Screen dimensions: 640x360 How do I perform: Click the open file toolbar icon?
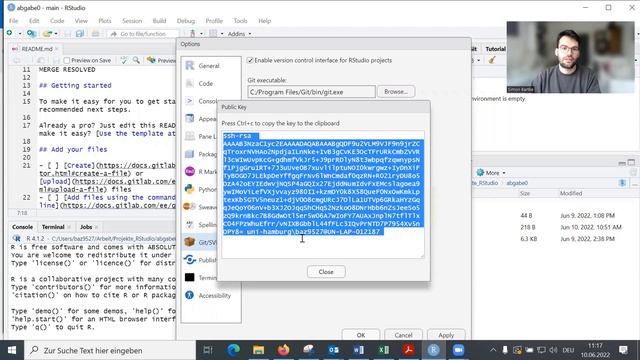click(x=47, y=33)
